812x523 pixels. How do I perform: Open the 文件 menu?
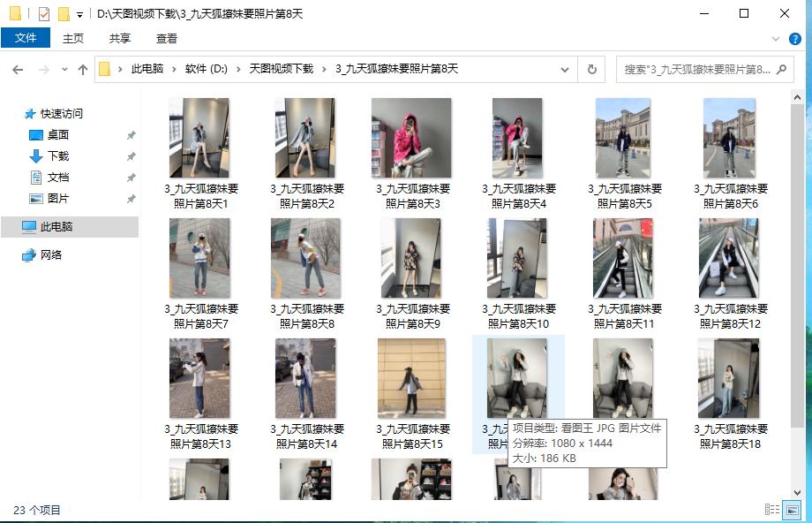click(26, 38)
